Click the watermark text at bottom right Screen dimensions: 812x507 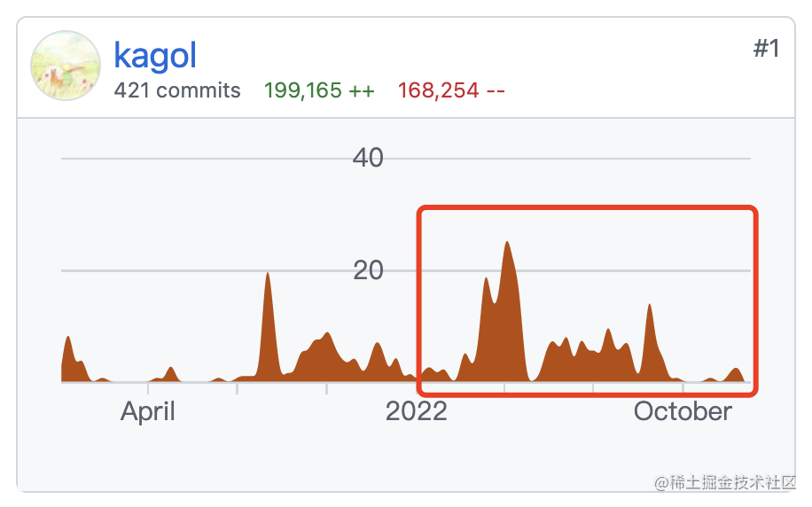click(x=725, y=483)
